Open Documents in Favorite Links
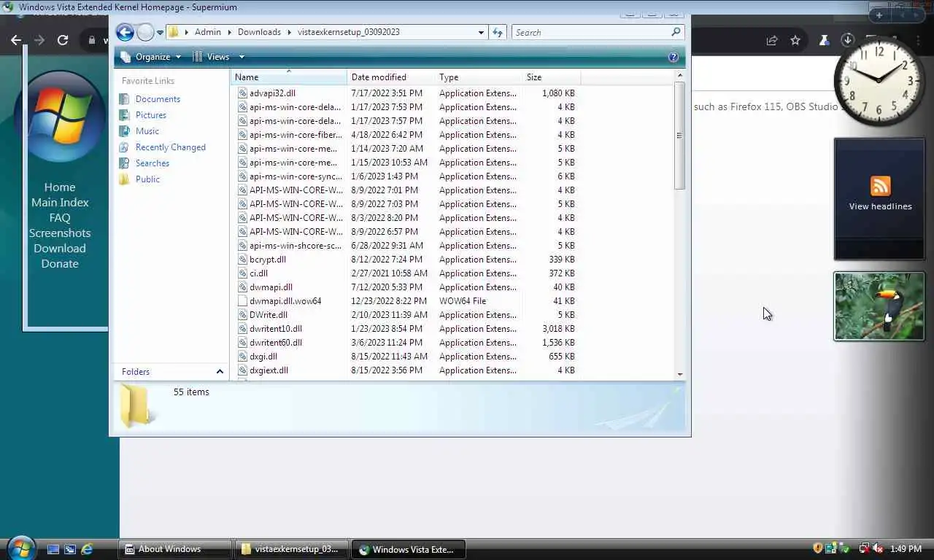 [158, 99]
